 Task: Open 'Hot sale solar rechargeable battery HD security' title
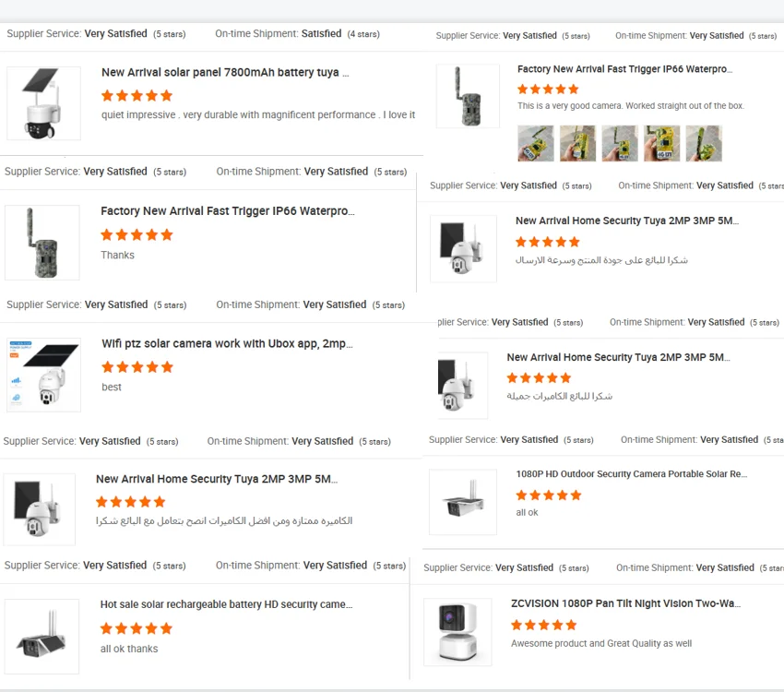(x=226, y=604)
